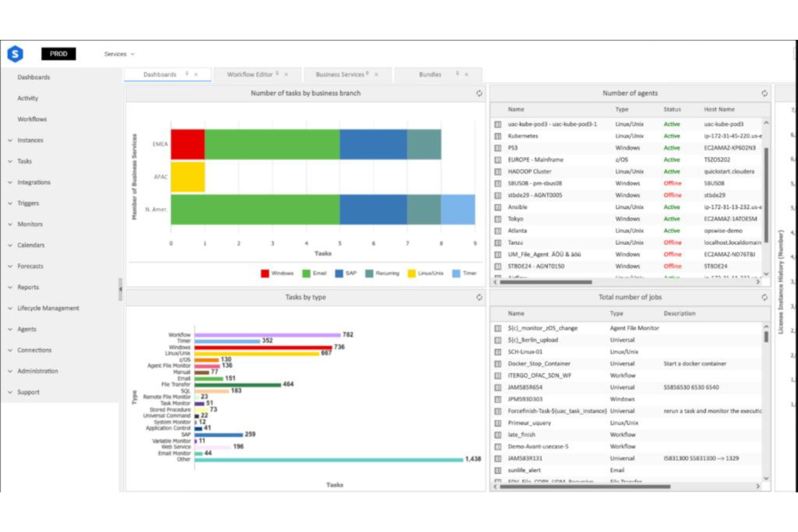Open the Bundles tab
This screenshot has width=798, height=532.
click(430, 74)
